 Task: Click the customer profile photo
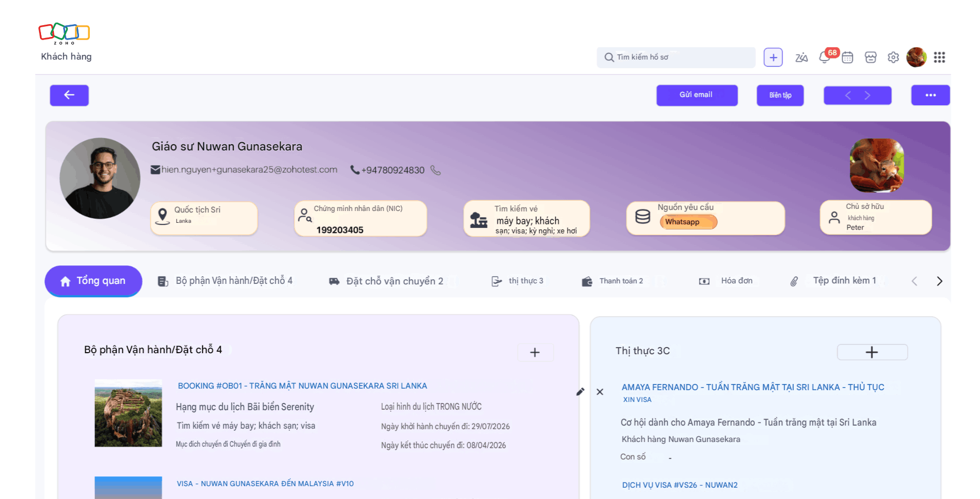(x=100, y=178)
